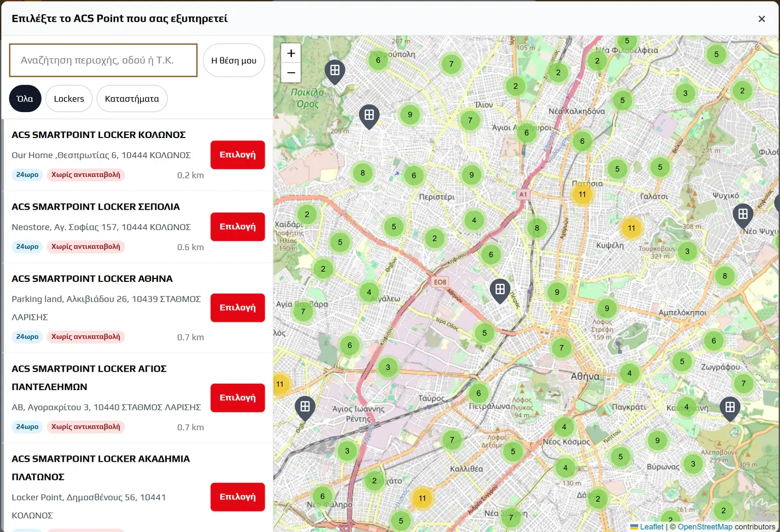Choose Επιλογή for LOCKER ΣΕΠΟΛΙΑ
The image size is (780, 532).
(x=238, y=227)
